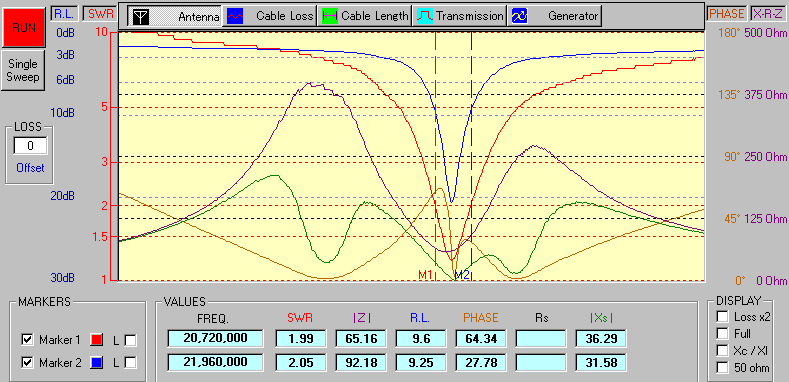Start the sweep with RUN button
Screen dimensions: 789x382
click(x=24, y=28)
